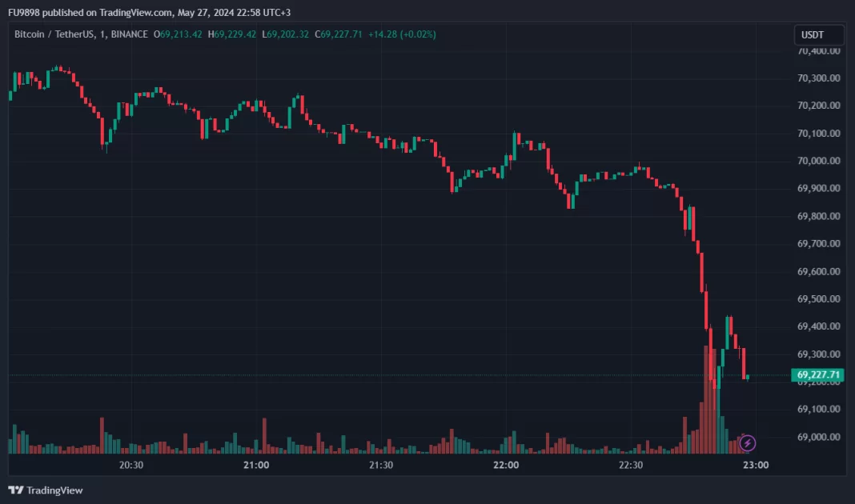Viewport: 855px width, 504px height.
Task: Click the BINANCE exchange label
Action: [130, 34]
